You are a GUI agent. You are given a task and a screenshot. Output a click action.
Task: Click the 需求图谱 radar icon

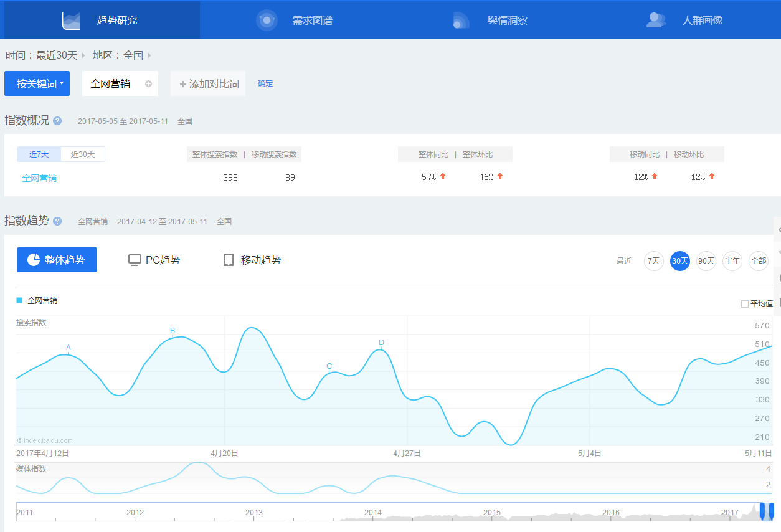click(267, 21)
